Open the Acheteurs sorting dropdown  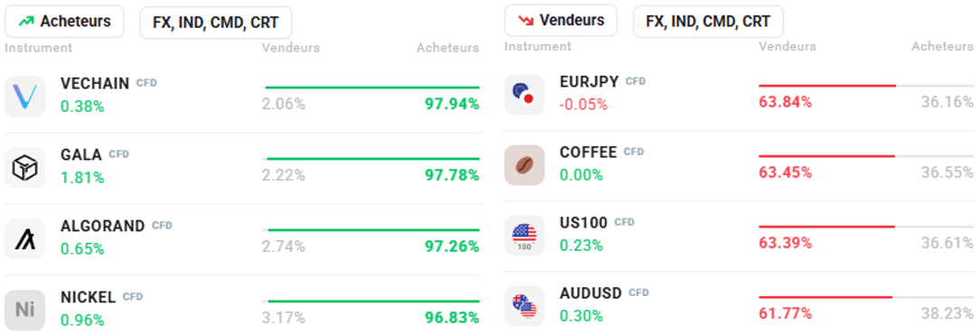(64, 22)
